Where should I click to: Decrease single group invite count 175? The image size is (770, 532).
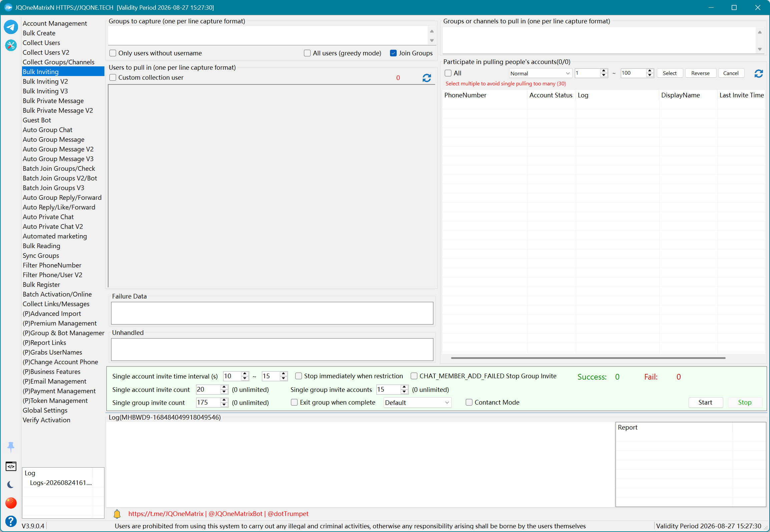[224, 405]
